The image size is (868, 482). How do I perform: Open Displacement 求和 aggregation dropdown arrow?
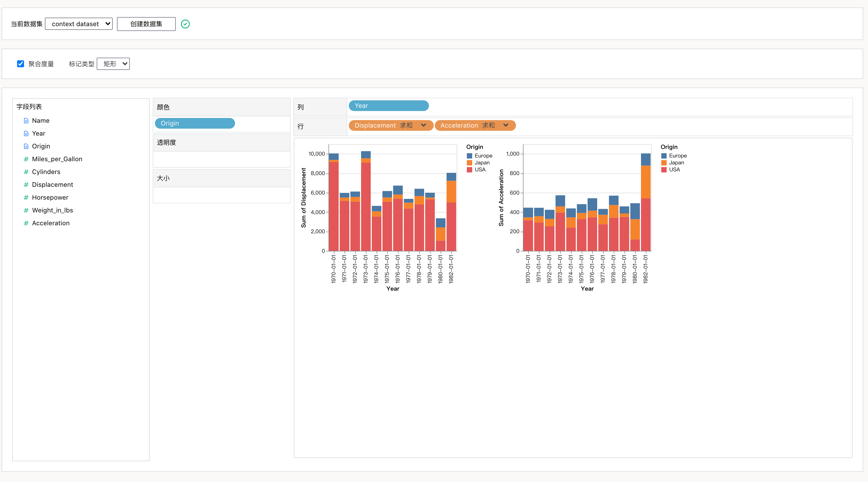pos(424,125)
